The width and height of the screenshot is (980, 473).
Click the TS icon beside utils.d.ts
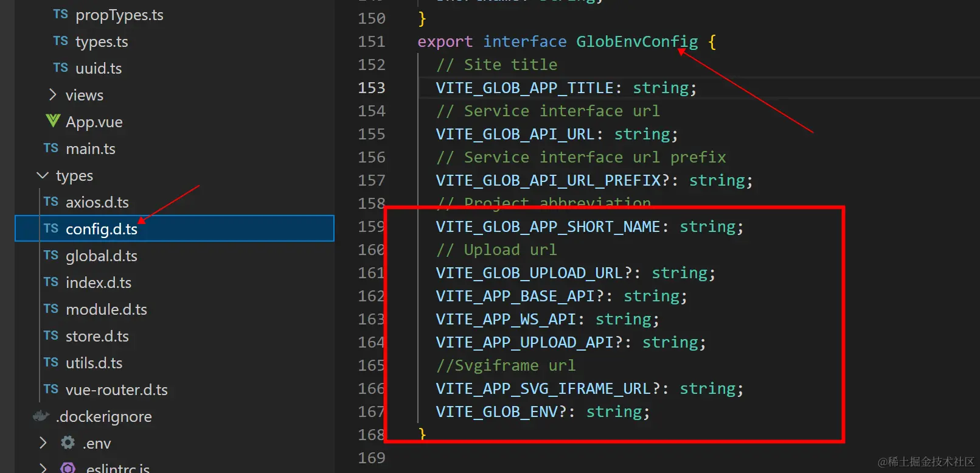[x=51, y=363]
